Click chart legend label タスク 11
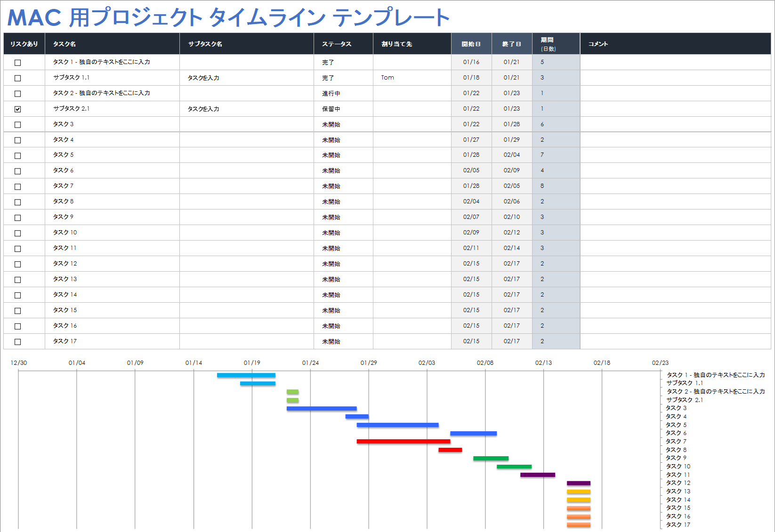 point(678,475)
